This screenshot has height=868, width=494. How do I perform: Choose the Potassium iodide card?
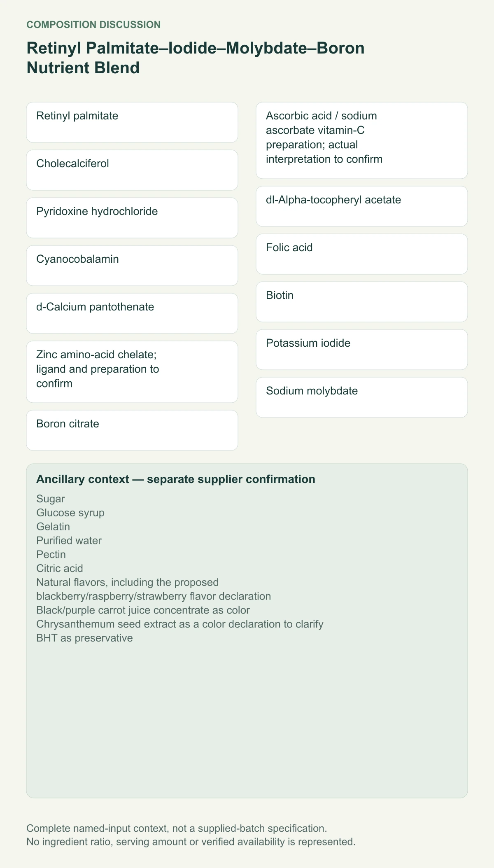pos(362,350)
